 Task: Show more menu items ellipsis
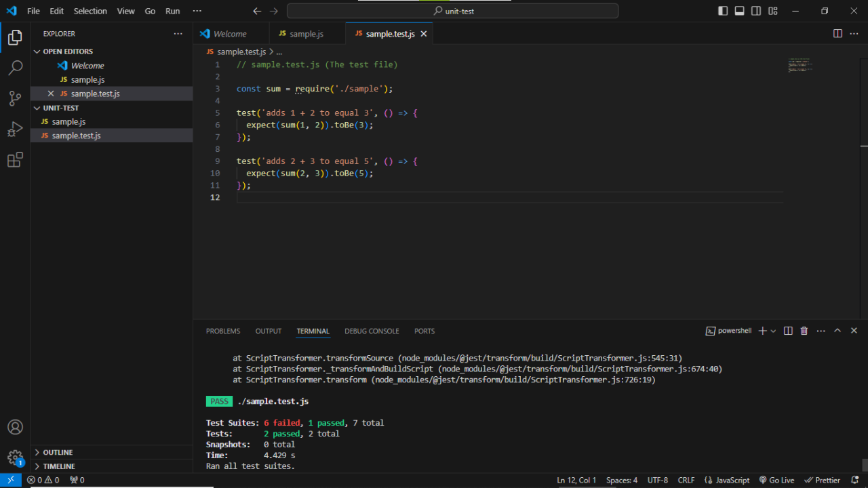point(197,11)
